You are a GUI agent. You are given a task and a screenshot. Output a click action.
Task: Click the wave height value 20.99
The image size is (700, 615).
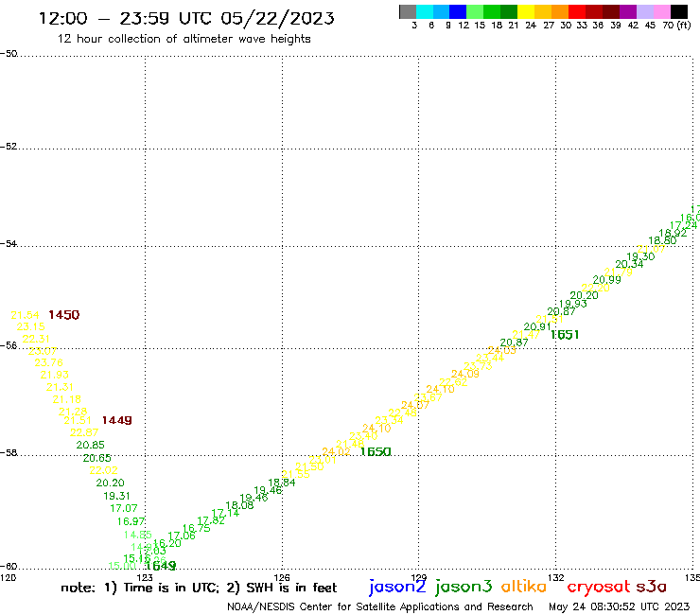[x=606, y=279]
